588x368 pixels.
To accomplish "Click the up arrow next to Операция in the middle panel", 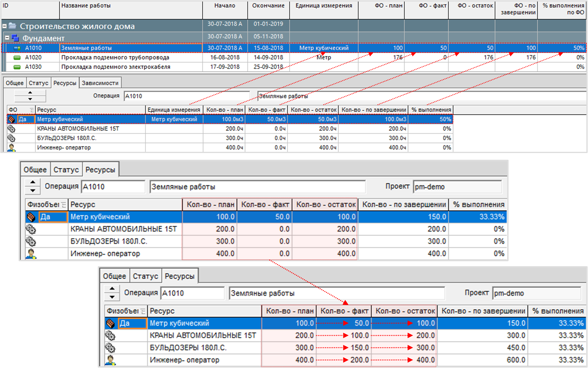I will (33, 182).
